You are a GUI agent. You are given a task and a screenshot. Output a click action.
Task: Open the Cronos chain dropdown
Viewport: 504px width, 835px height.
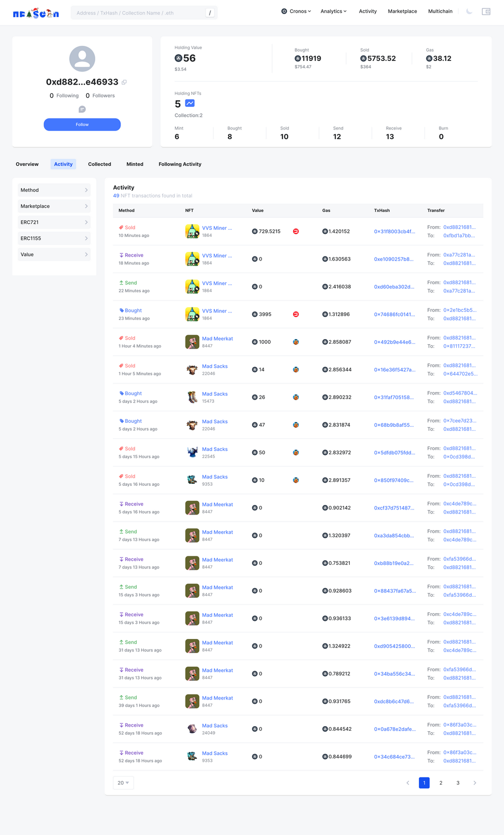click(296, 11)
